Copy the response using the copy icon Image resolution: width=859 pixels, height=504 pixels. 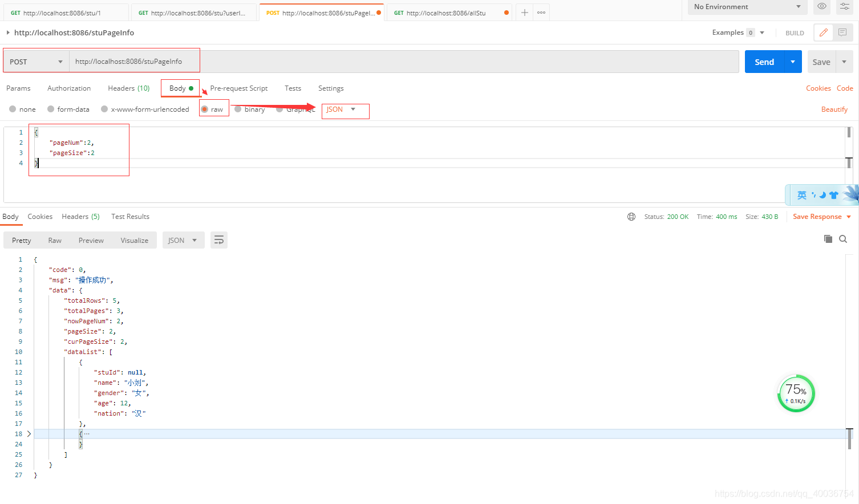tap(828, 239)
